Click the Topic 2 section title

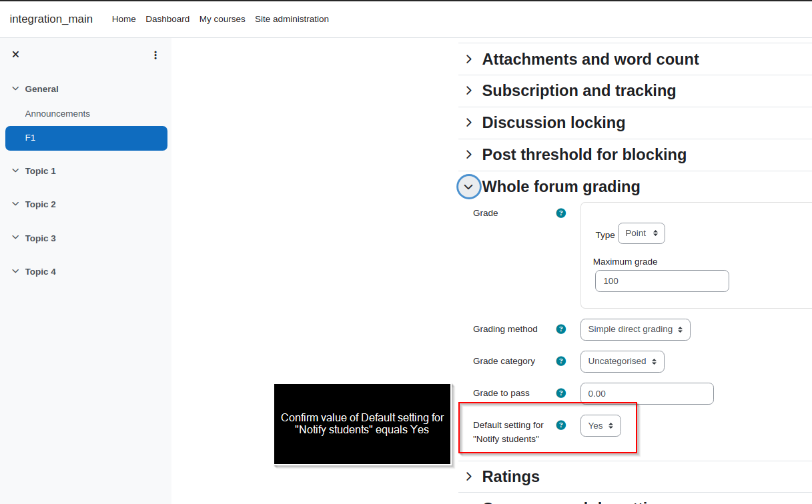[41, 204]
